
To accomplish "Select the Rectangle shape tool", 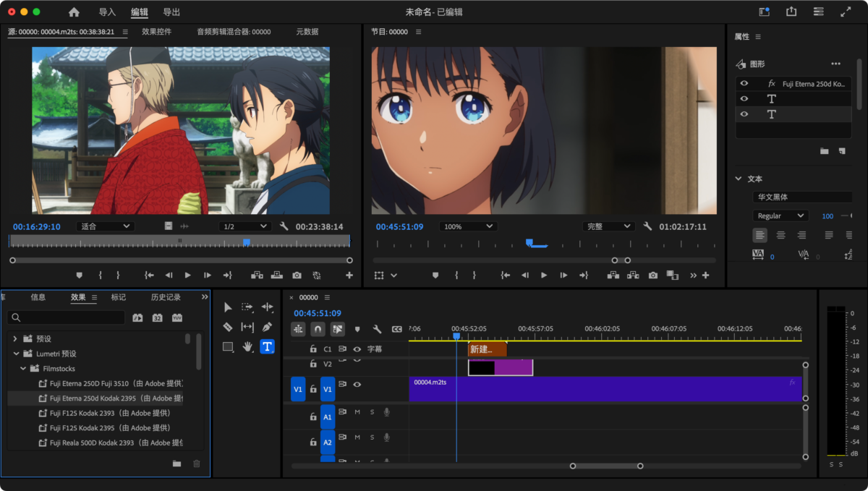I will (x=228, y=346).
